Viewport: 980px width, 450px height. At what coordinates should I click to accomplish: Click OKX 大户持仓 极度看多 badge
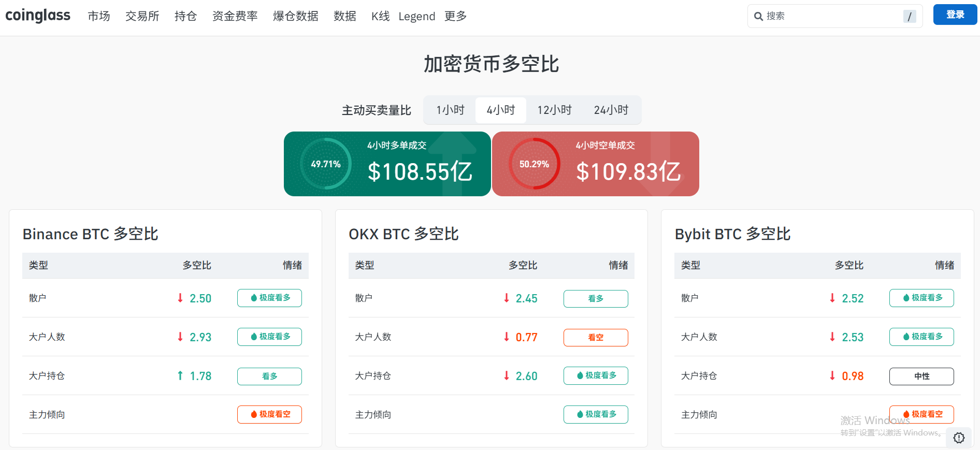(596, 375)
